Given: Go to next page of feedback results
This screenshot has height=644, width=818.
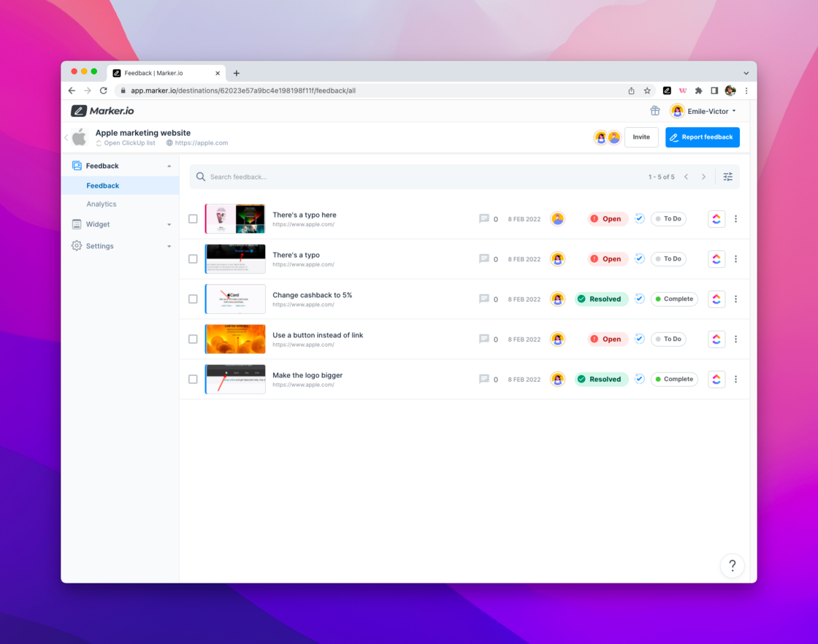Looking at the screenshot, I should tap(703, 177).
